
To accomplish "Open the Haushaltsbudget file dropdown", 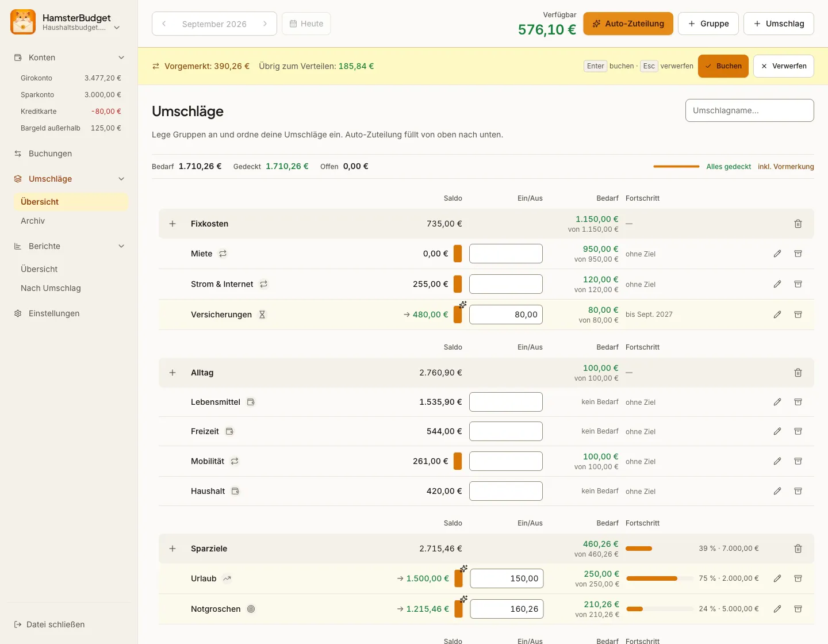I will [117, 28].
